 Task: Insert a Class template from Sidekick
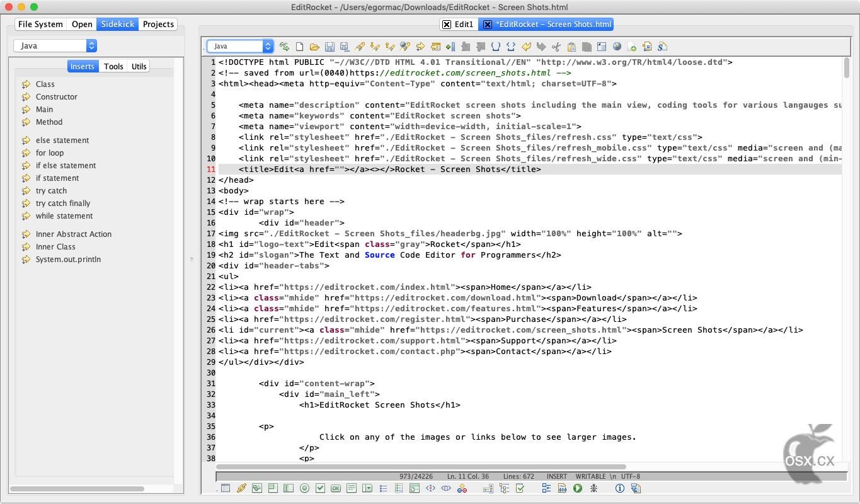(x=45, y=84)
